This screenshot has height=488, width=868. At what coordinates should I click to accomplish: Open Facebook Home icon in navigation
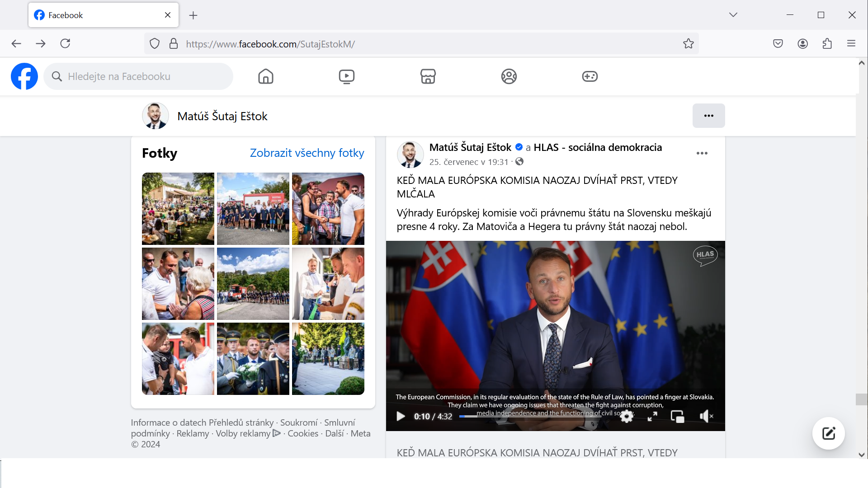(266, 76)
